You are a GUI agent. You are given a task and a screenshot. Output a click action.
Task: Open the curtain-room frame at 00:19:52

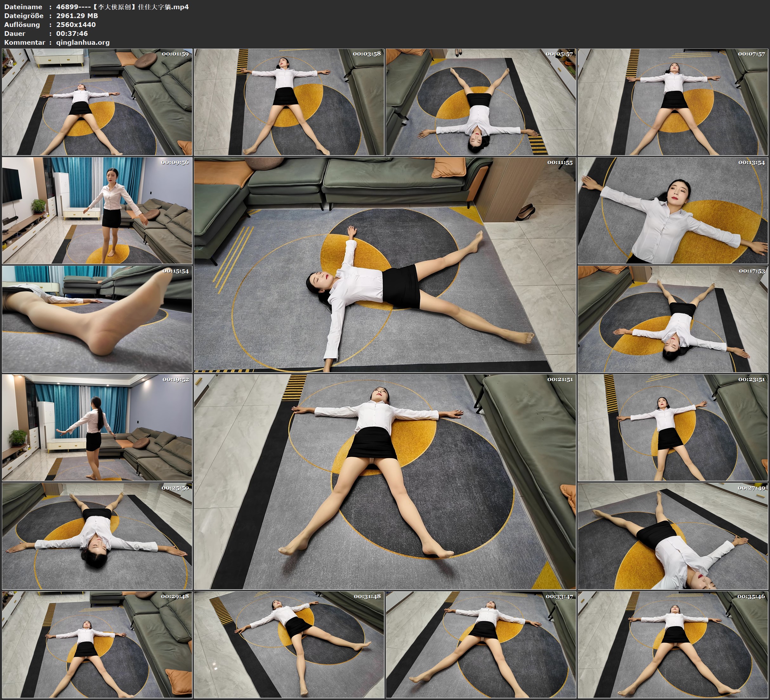pyautogui.click(x=97, y=427)
